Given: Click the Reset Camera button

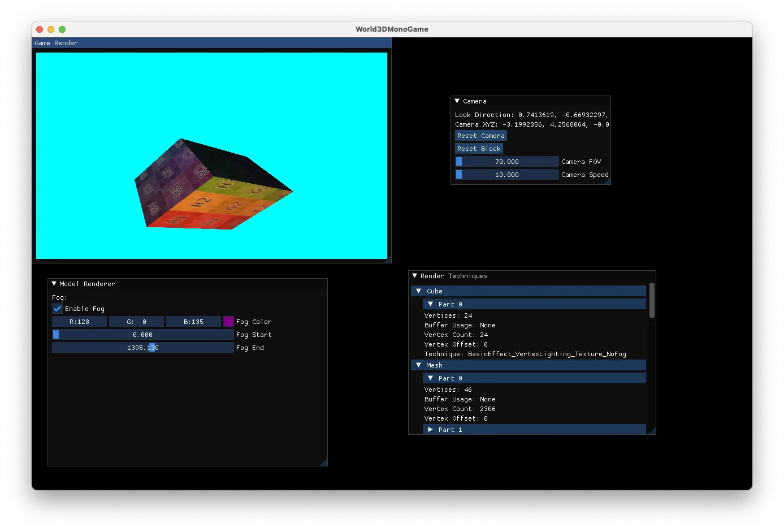Looking at the screenshot, I should click(481, 136).
